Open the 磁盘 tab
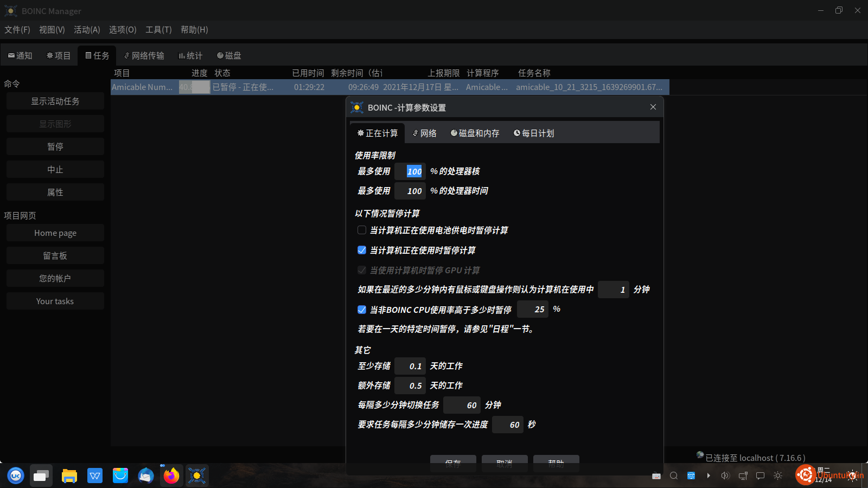Image resolution: width=868 pixels, height=488 pixels. click(229, 55)
